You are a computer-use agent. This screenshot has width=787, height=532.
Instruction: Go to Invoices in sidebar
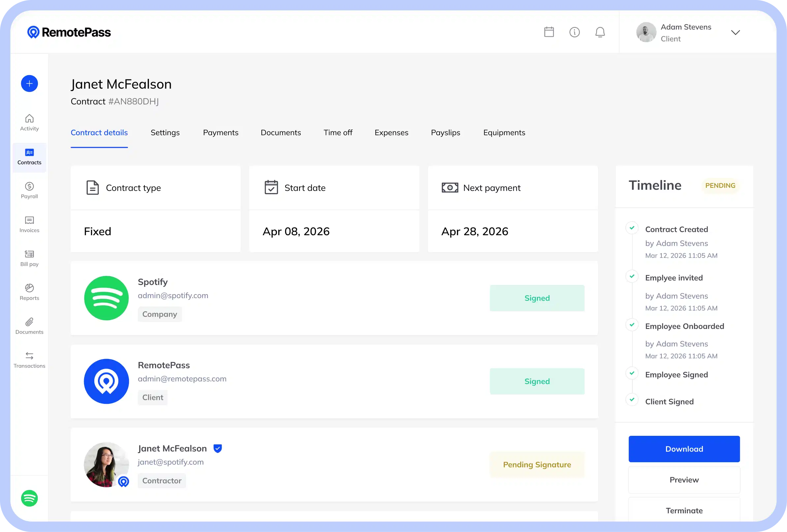click(29, 224)
